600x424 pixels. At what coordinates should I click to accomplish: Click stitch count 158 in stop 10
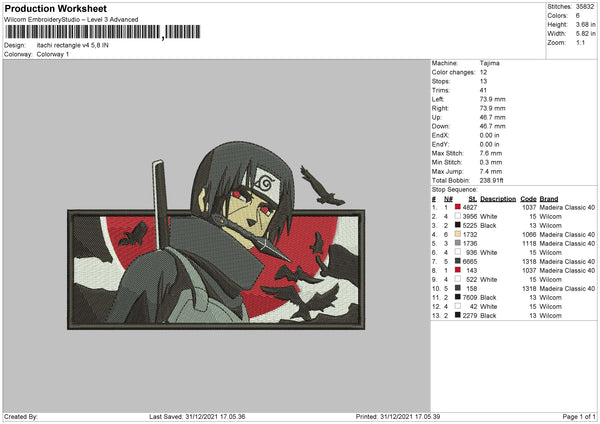click(x=471, y=289)
